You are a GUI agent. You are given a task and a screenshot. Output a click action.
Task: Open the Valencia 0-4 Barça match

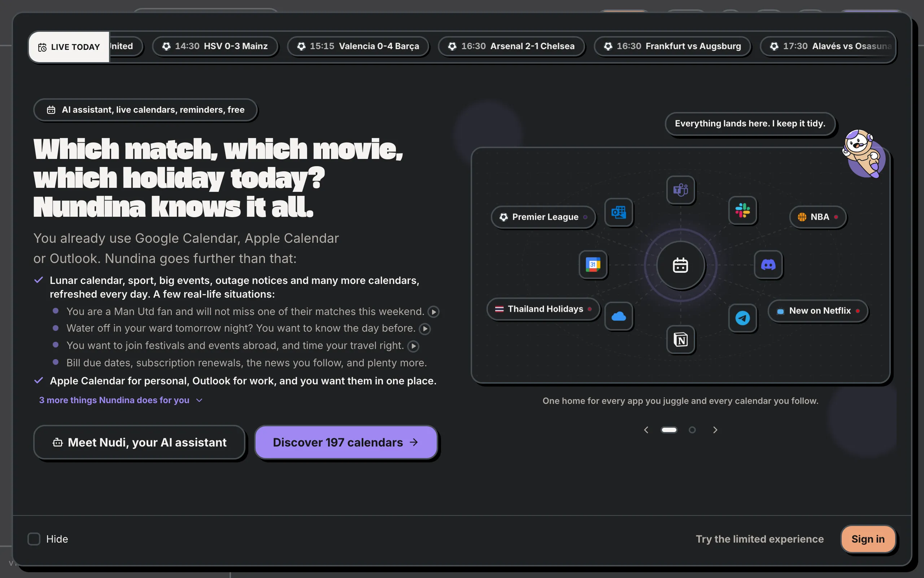point(358,46)
